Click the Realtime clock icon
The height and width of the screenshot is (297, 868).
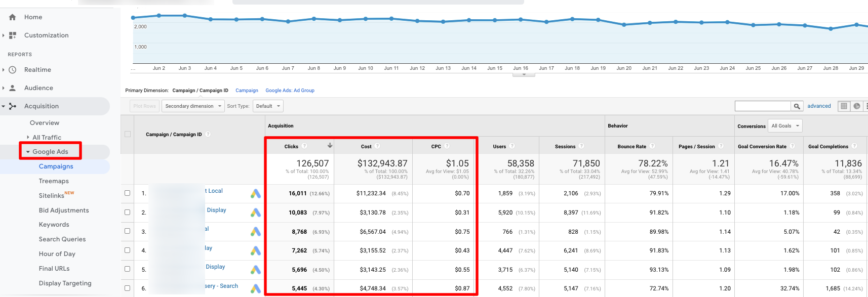click(13, 70)
